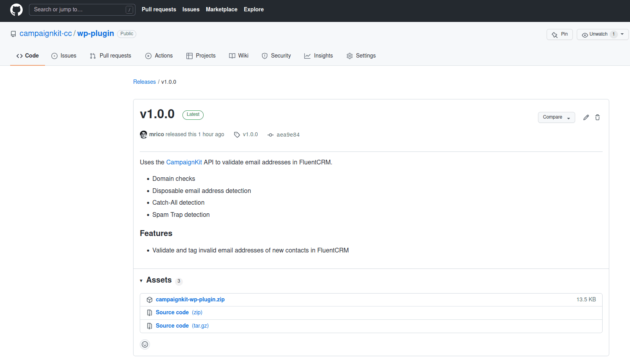
Task: Click the delete release trash icon
Action: 598,117
